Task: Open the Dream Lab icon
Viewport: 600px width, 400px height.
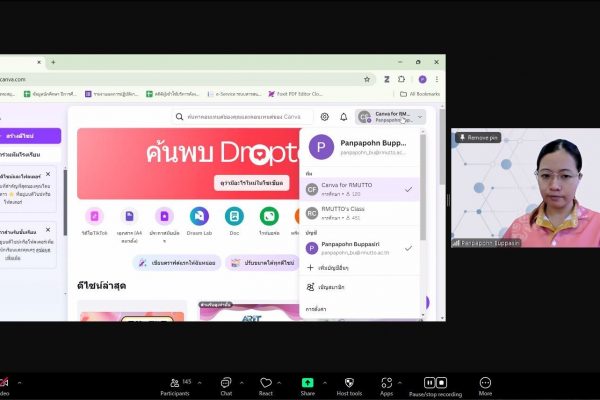Action: pyautogui.click(x=199, y=216)
